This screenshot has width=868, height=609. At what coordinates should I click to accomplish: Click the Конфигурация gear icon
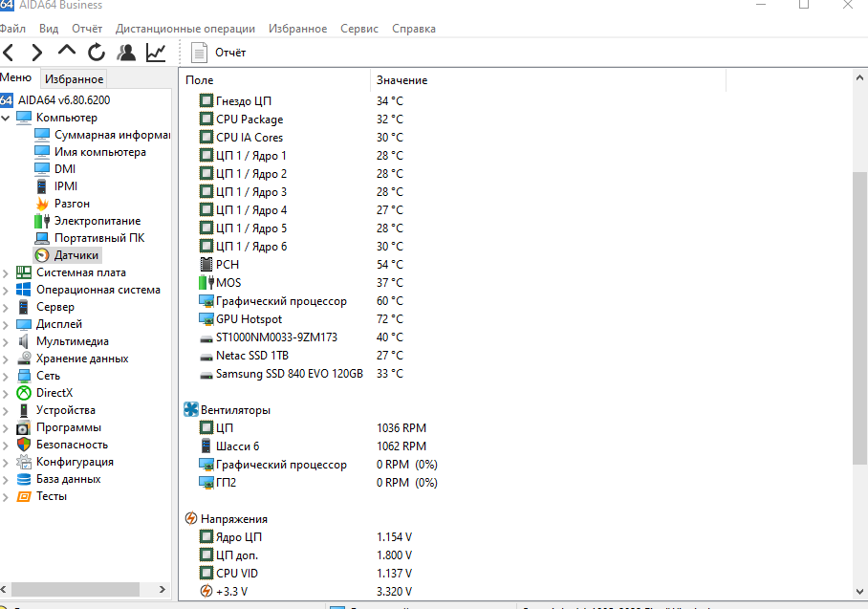[x=24, y=462]
